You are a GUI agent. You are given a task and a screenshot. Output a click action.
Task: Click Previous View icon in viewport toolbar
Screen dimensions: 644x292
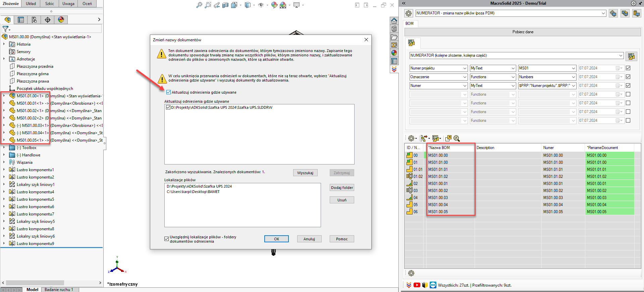[217, 5]
